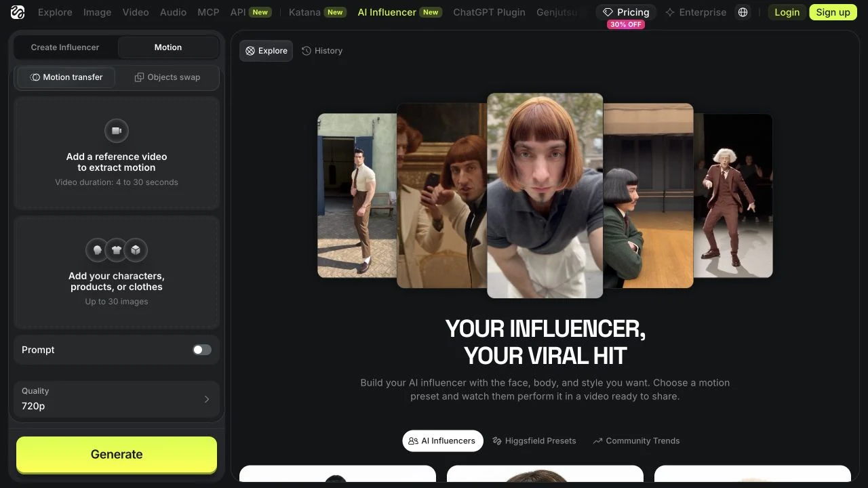The height and width of the screenshot is (488, 868).
Task: Click the camera icon for reference video
Action: (117, 131)
